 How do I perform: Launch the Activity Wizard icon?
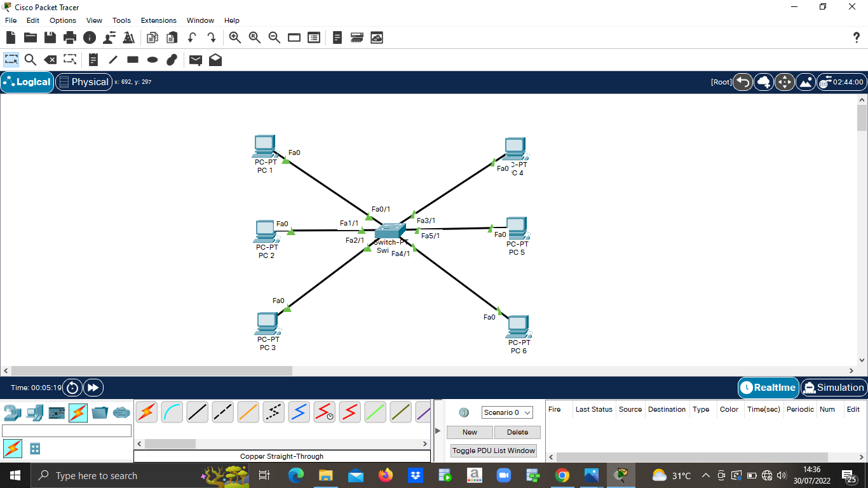click(x=128, y=38)
